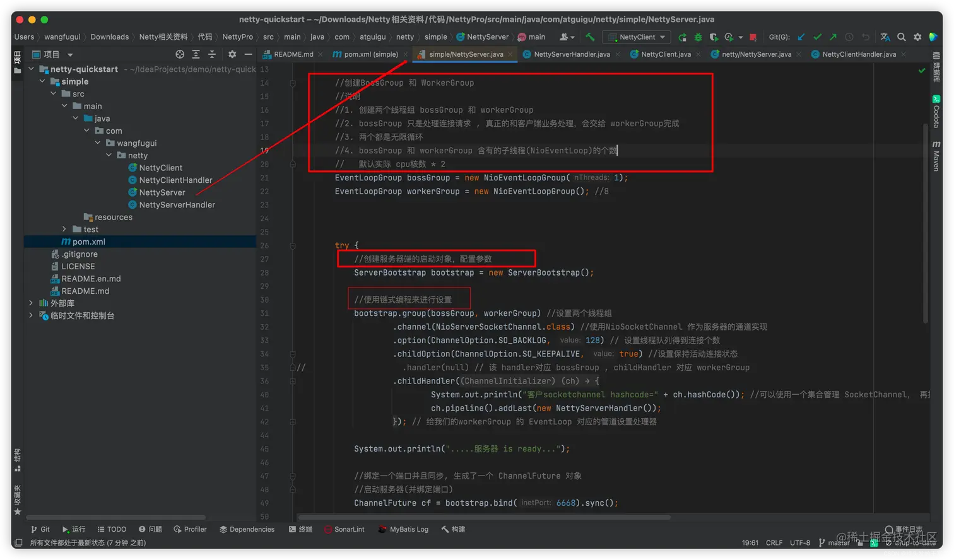Click the Git rollback undo icon

click(x=866, y=37)
